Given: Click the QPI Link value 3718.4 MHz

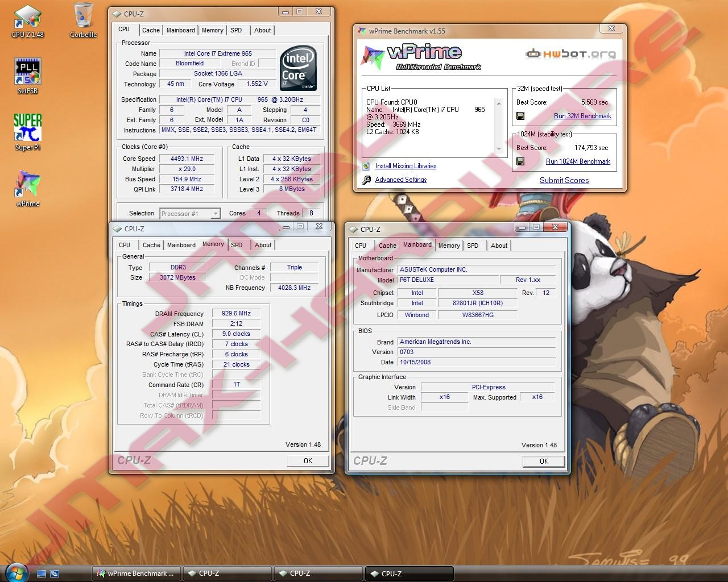Looking at the screenshot, I should click(187, 189).
